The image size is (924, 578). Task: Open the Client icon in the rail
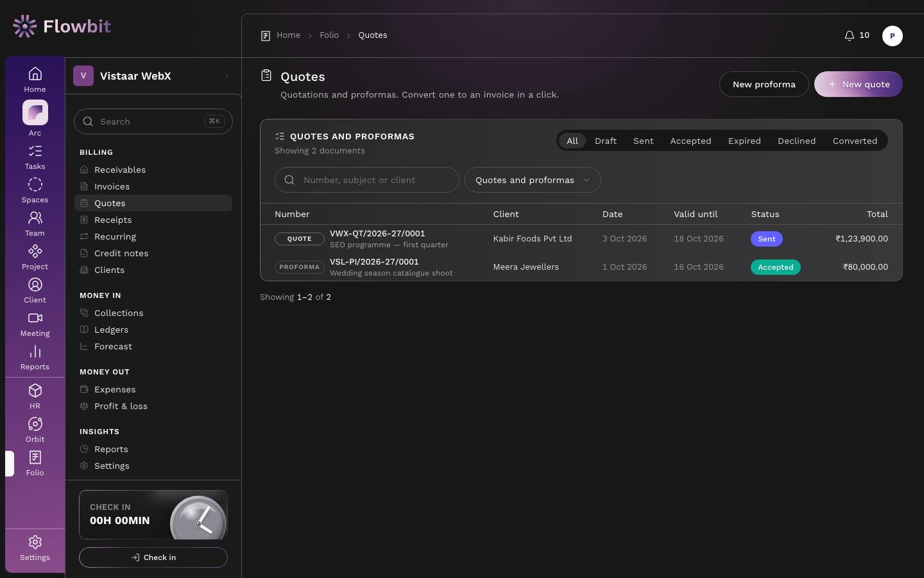[35, 290]
